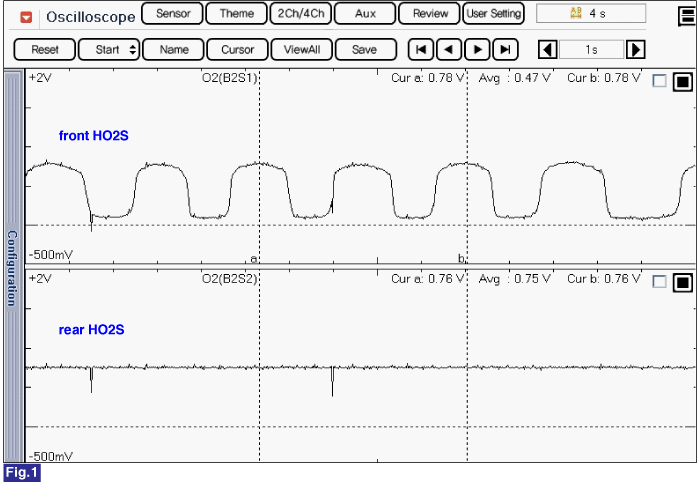Click the rear HO2S annotation
This screenshot has height=482, width=700.
(x=92, y=330)
